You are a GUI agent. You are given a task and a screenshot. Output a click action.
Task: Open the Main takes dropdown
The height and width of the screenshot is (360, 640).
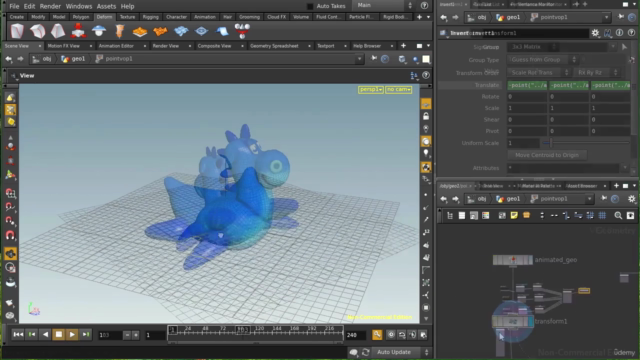click(x=384, y=5)
